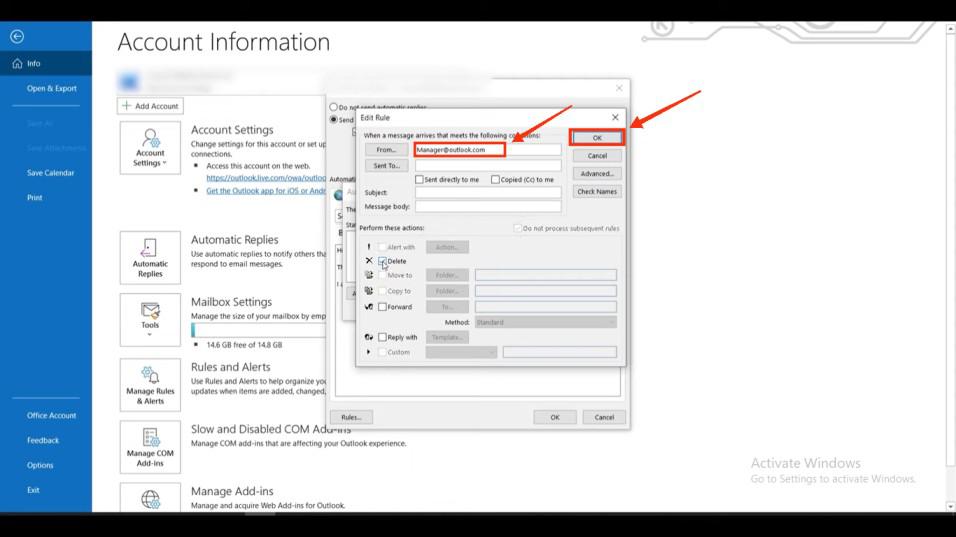Screen dimensions: 956x537
Task: Toggle Do not process subsequent rules
Action: click(518, 228)
